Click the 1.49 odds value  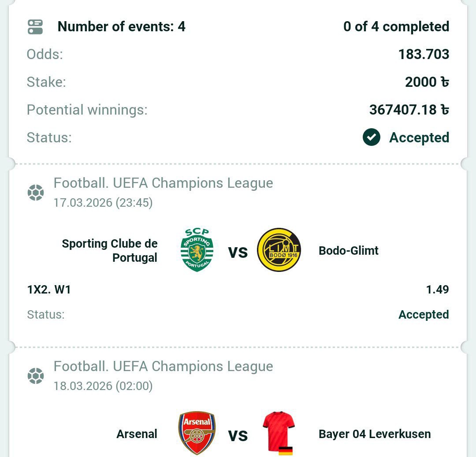[x=437, y=290]
